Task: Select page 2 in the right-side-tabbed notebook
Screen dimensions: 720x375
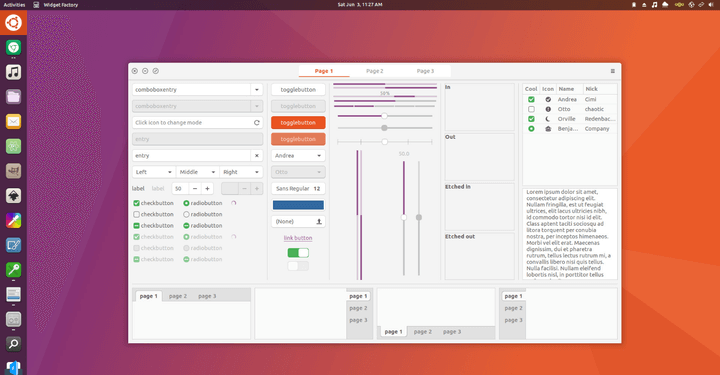Action: [x=358, y=308]
